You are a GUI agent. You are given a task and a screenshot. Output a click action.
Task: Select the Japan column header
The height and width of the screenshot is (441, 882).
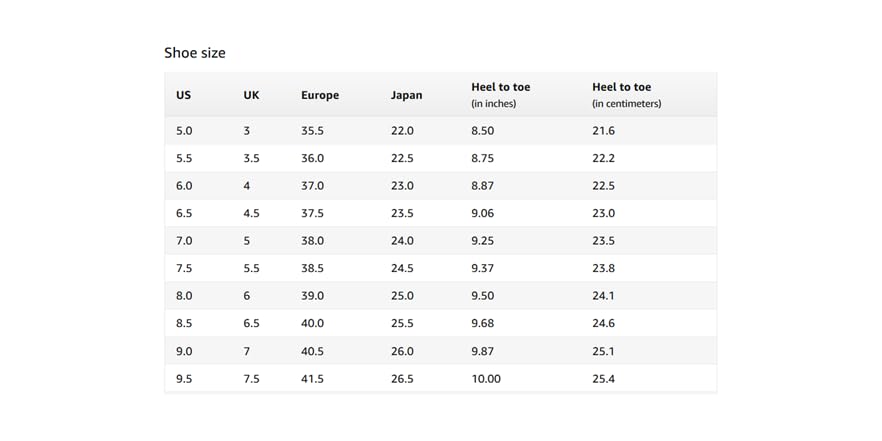(406, 95)
